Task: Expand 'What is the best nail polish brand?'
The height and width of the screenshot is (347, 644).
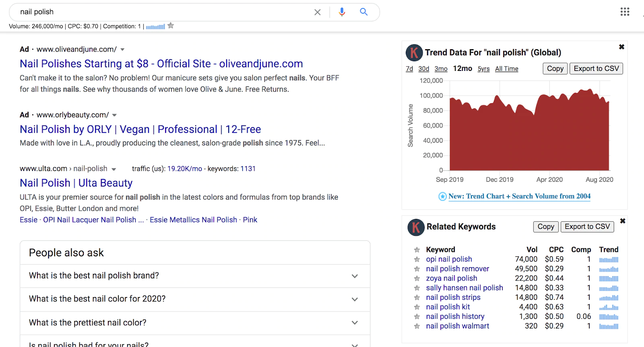Action: pyautogui.click(x=355, y=276)
